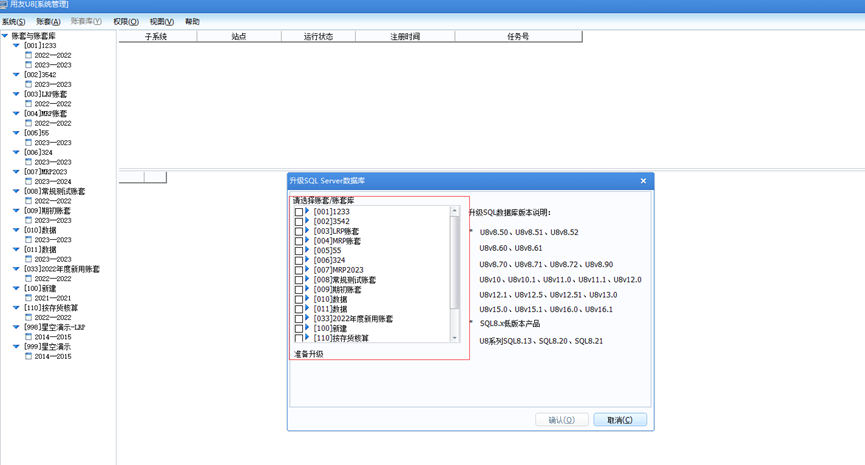Tick the [005]55 checkbox in dialog
Screen dimensions: 865x465
(x=298, y=250)
